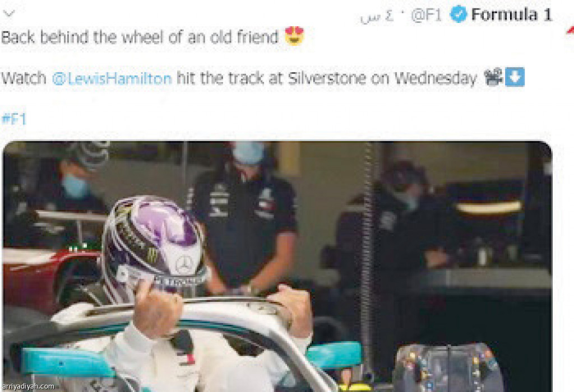Click the movie camera emoji

(x=493, y=77)
